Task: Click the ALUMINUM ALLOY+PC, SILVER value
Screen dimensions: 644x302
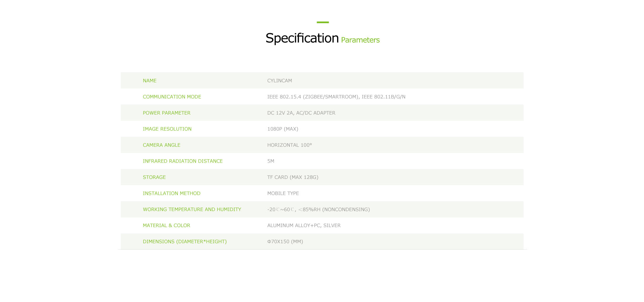Action: tap(304, 225)
